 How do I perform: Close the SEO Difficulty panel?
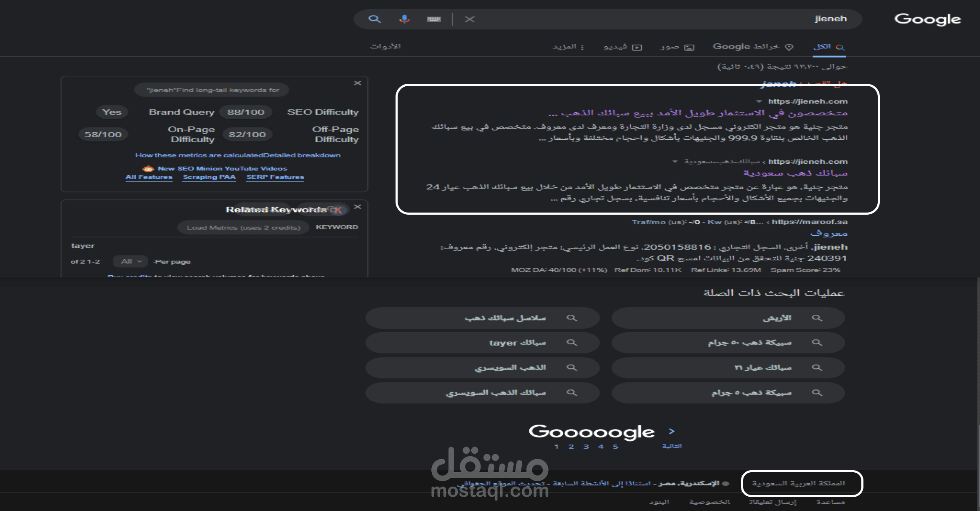pos(357,83)
